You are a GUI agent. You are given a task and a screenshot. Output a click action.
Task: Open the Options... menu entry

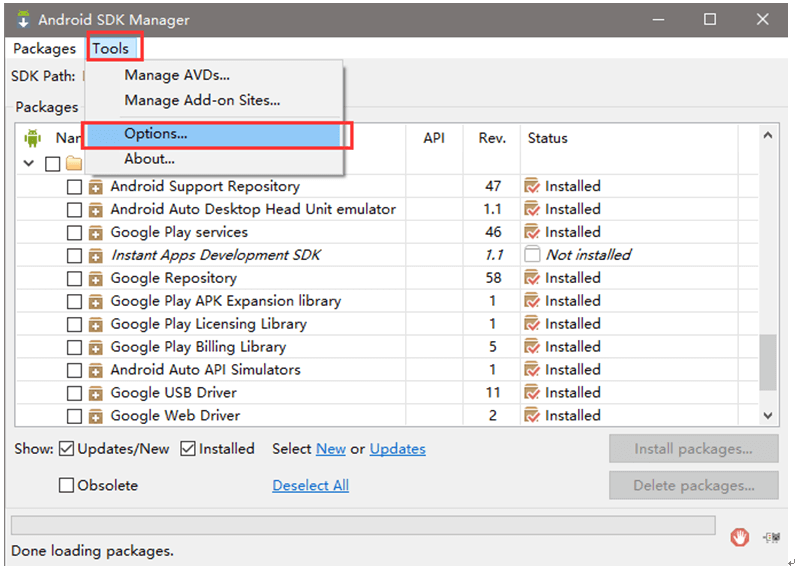tap(156, 133)
